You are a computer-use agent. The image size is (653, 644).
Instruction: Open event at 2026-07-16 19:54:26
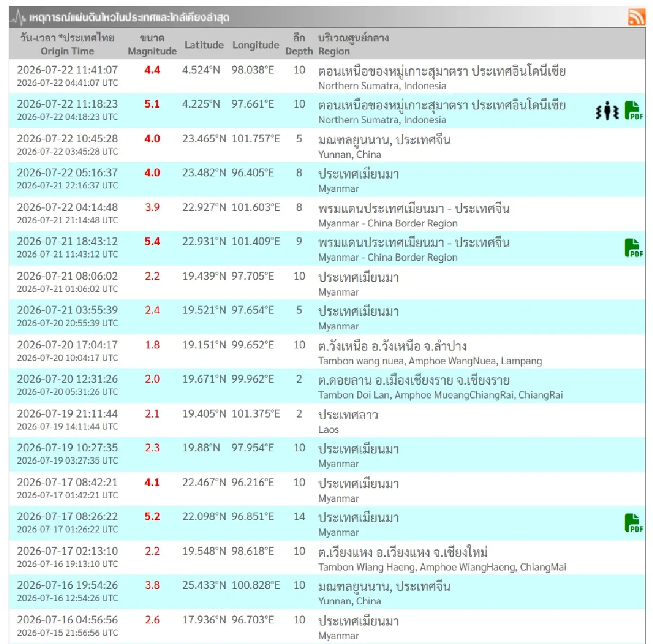[67, 585]
